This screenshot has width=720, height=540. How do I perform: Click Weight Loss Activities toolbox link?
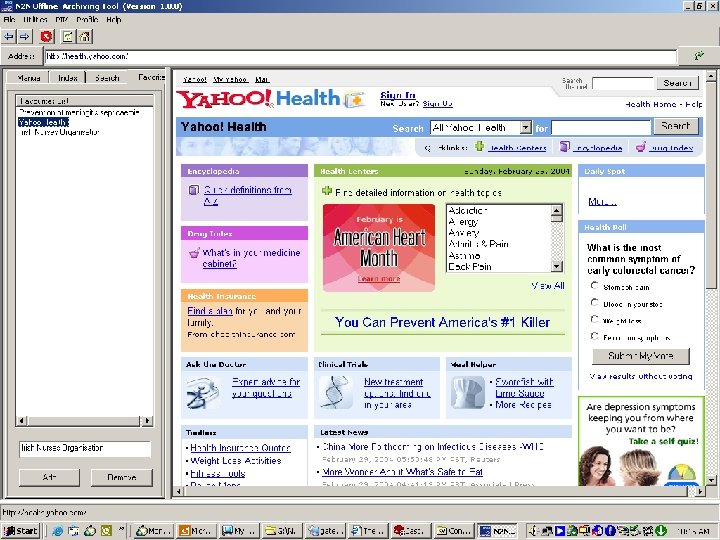(236, 461)
